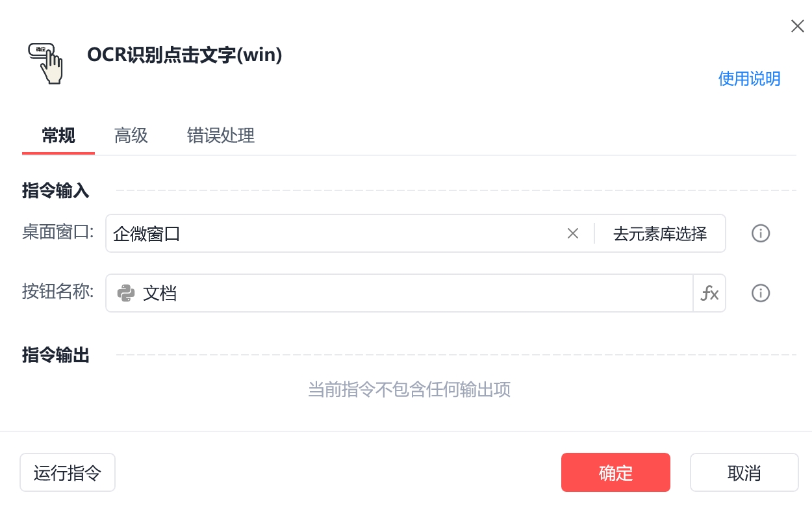Click into the 按钮名称 field containing 文档

[400, 293]
